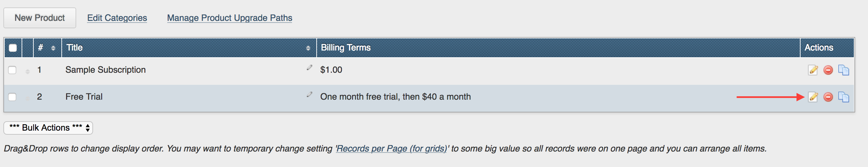This screenshot has height=167, width=868.
Task: Tick the Sample Subscription row checkbox
Action: coord(12,70)
